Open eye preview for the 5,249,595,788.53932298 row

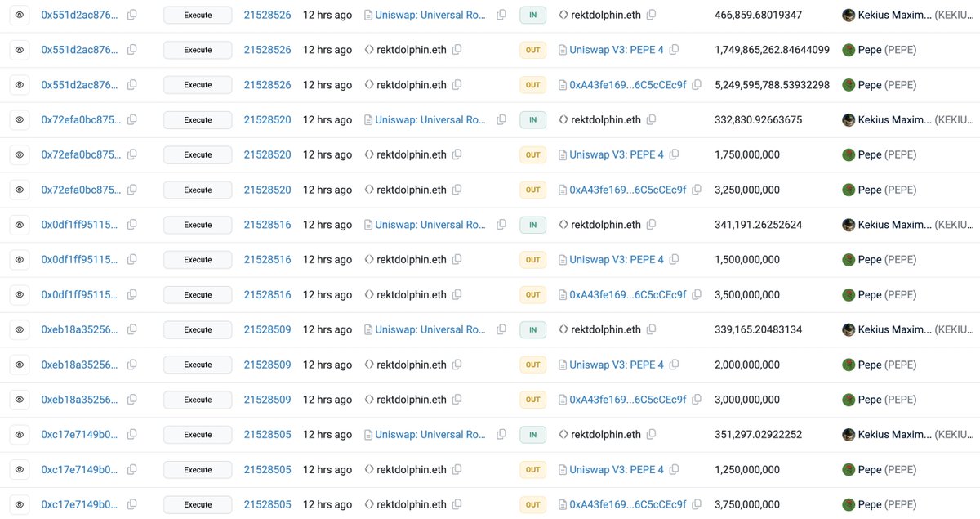coord(20,85)
